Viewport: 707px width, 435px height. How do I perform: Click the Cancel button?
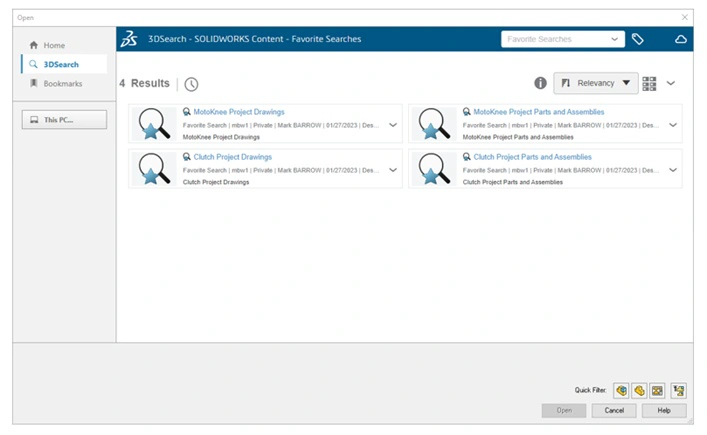tap(614, 411)
